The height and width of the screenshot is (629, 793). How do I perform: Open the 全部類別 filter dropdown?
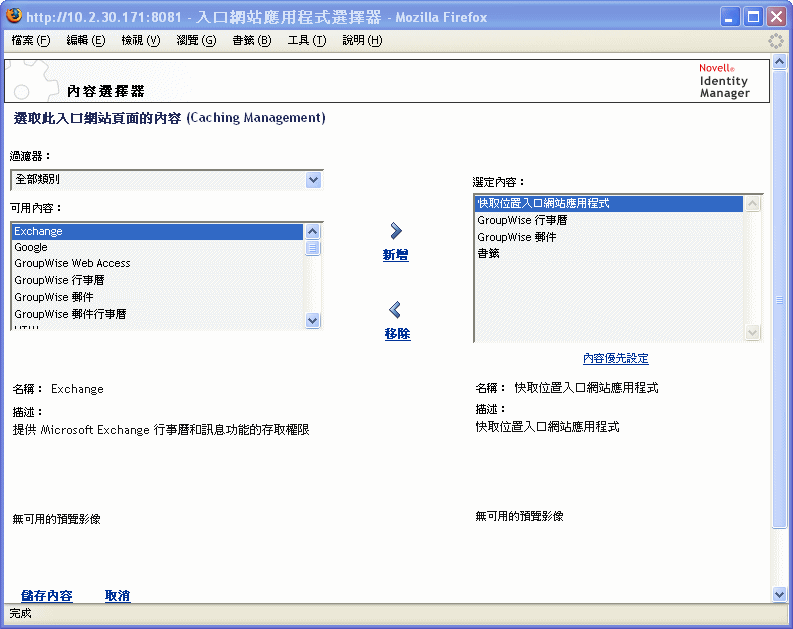click(x=167, y=180)
